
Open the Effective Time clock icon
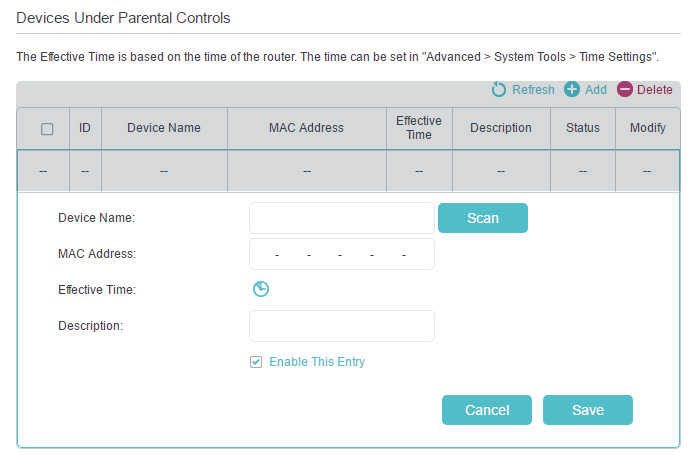(261, 289)
